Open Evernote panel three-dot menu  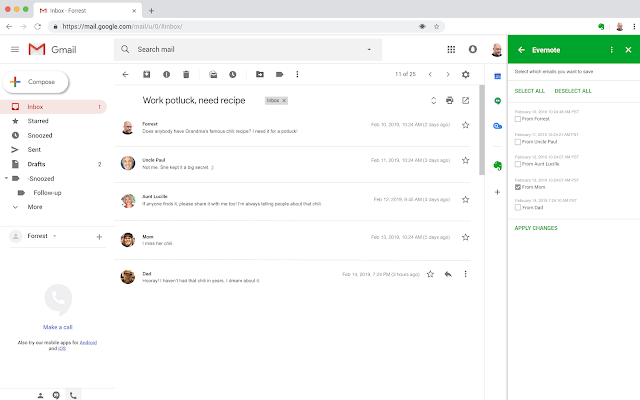611,50
